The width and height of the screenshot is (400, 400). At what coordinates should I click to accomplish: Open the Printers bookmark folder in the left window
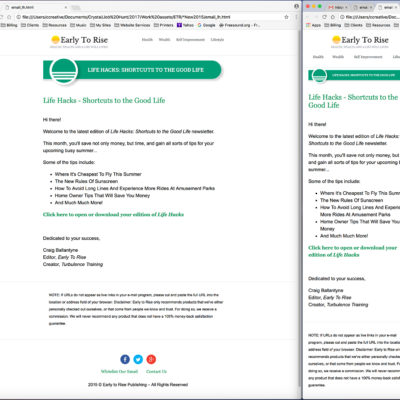point(164,25)
